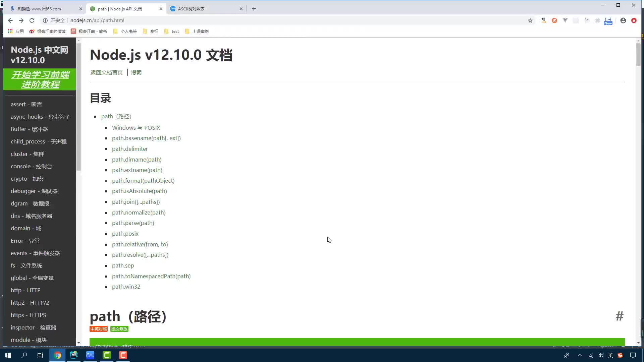Close the ASCII码对照表 tab

click(x=241, y=9)
